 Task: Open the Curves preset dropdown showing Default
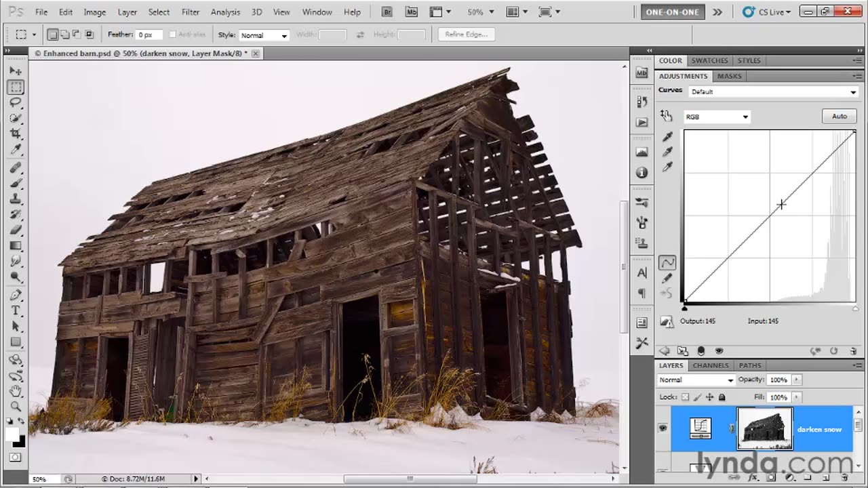[774, 91]
